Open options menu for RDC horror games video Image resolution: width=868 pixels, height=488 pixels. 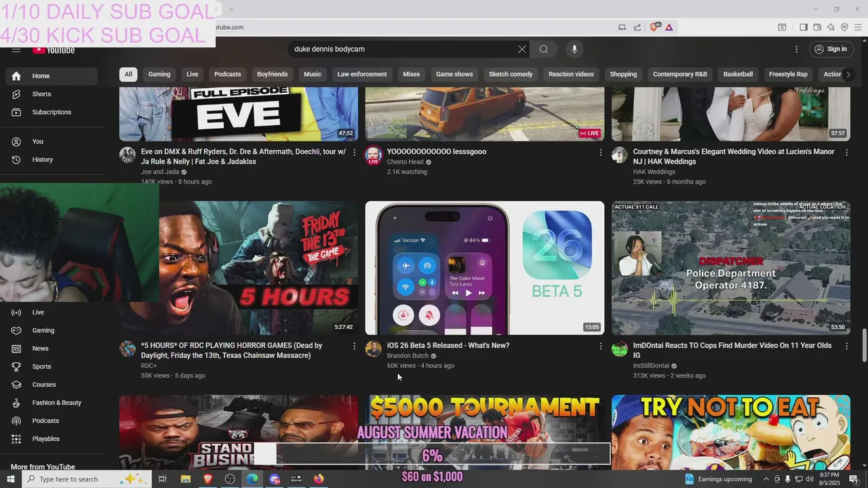click(354, 346)
